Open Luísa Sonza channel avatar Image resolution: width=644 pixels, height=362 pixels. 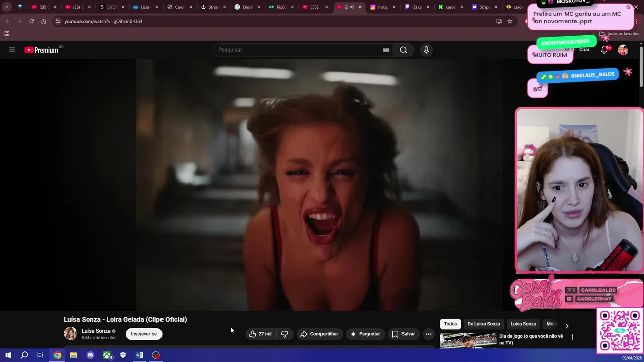pyautogui.click(x=70, y=333)
